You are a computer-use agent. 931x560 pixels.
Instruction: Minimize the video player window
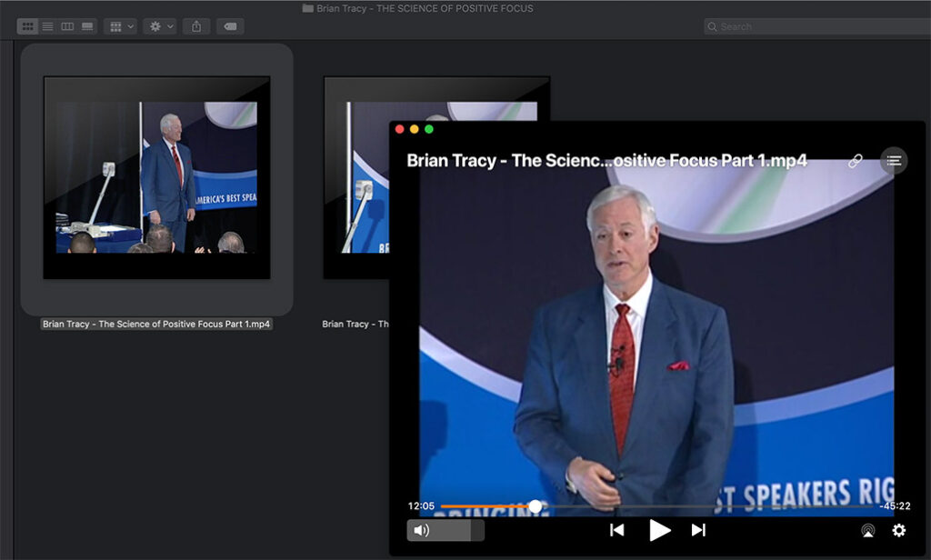tap(415, 129)
